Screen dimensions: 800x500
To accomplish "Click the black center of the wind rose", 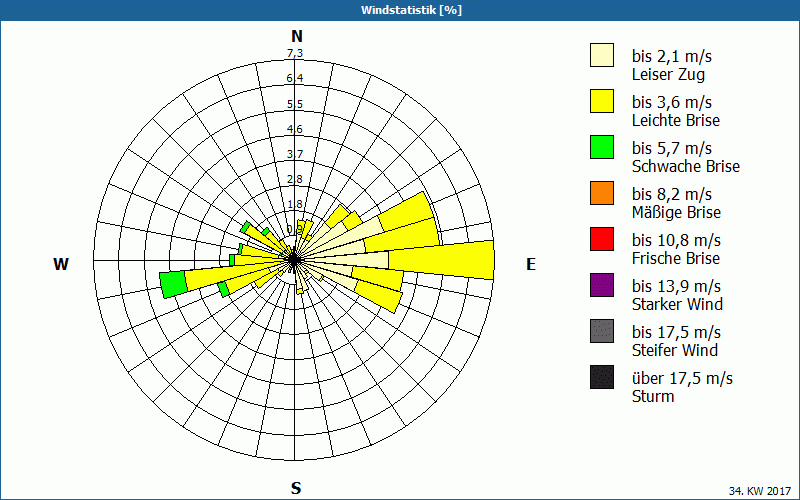I will click(x=294, y=260).
